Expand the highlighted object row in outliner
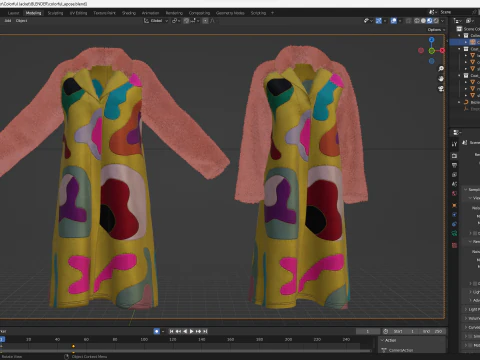480x360 pixels. (x=466, y=42)
